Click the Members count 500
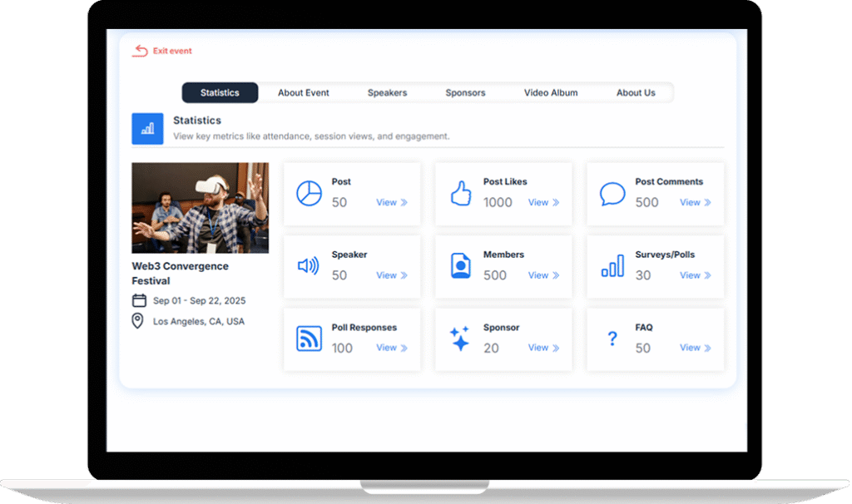The height and width of the screenshot is (504, 852). (x=495, y=275)
